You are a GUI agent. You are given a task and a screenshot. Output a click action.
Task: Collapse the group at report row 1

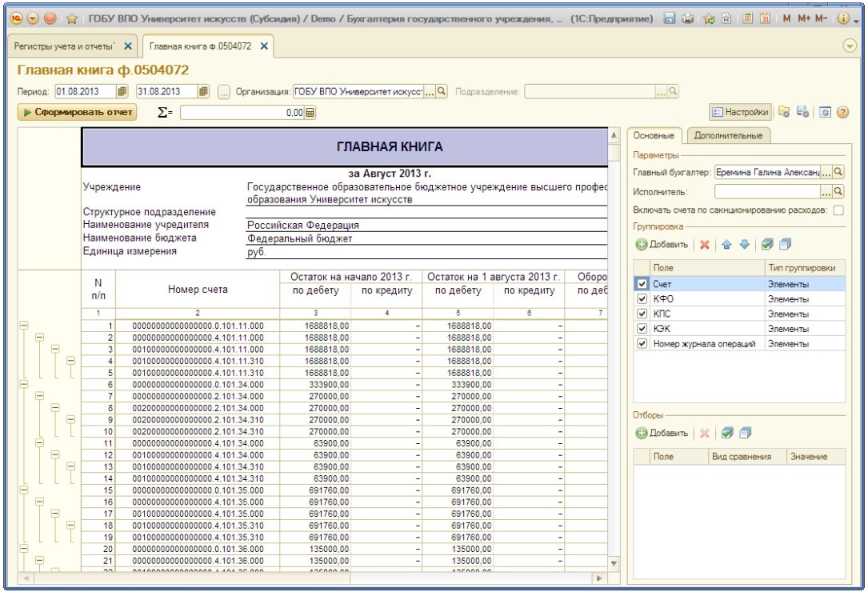(x=24, y=326)
